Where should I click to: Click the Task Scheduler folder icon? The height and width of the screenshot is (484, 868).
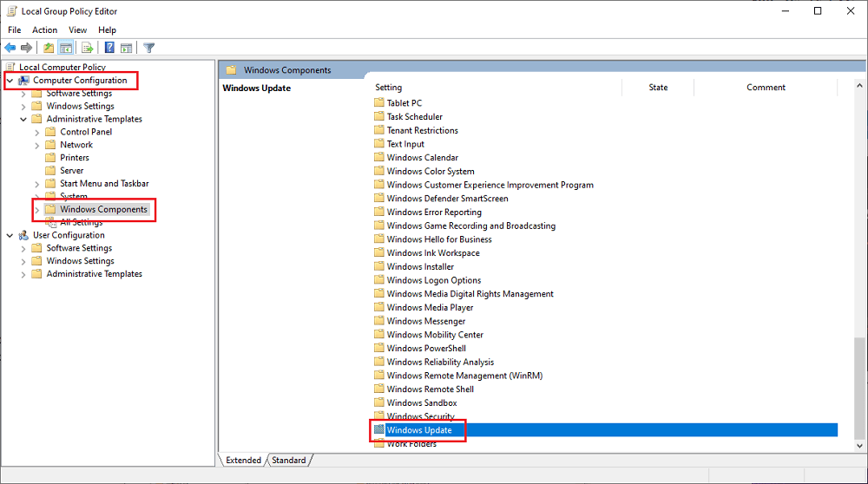(379, 116)
